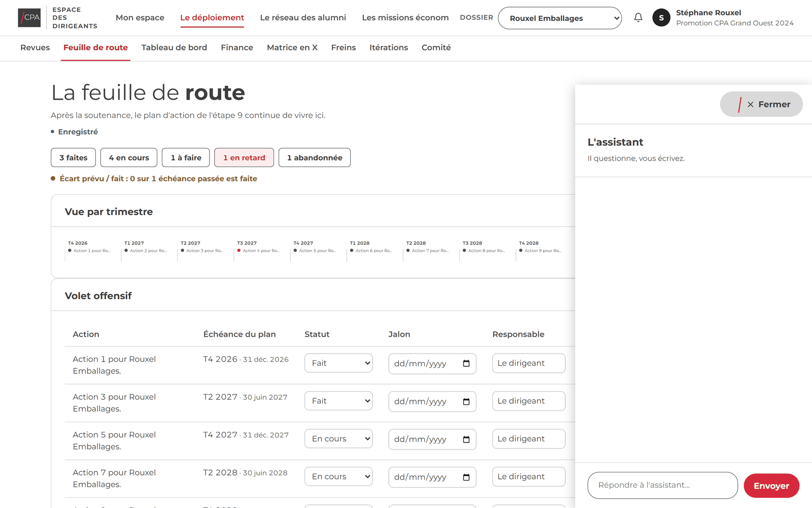Open the notifications bell
The height and width of the screenshot is (508, 812).
[638, 18]
